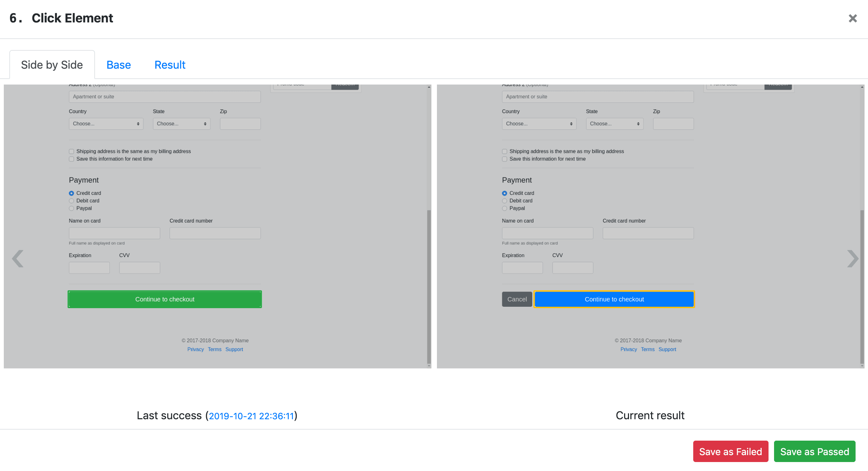Check 'Shipping address is the same' in left screenshot
868x471 pixels.
coord(71,151)
